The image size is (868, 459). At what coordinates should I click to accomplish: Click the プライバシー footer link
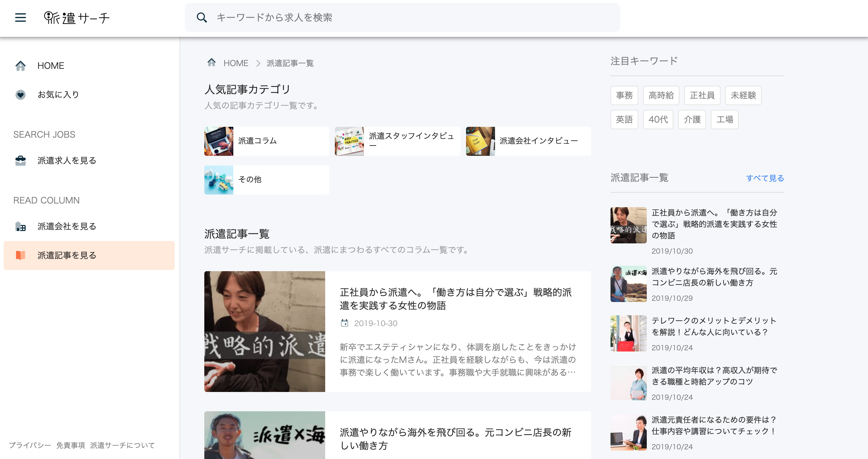[x=30, y=445]
